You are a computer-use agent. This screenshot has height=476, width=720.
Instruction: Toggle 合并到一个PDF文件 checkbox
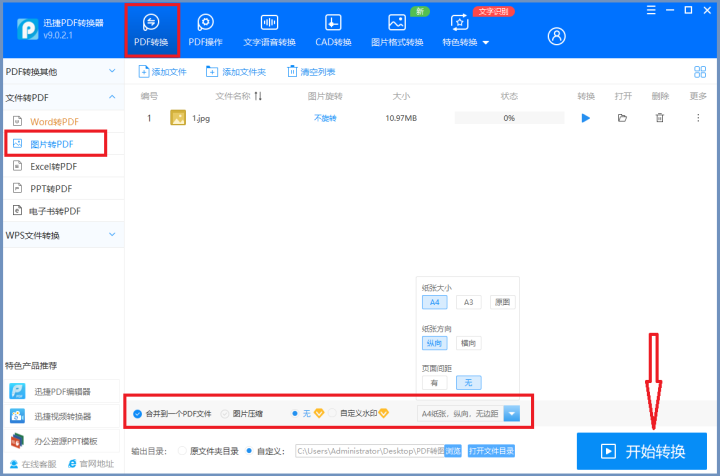tap(137, 414)
